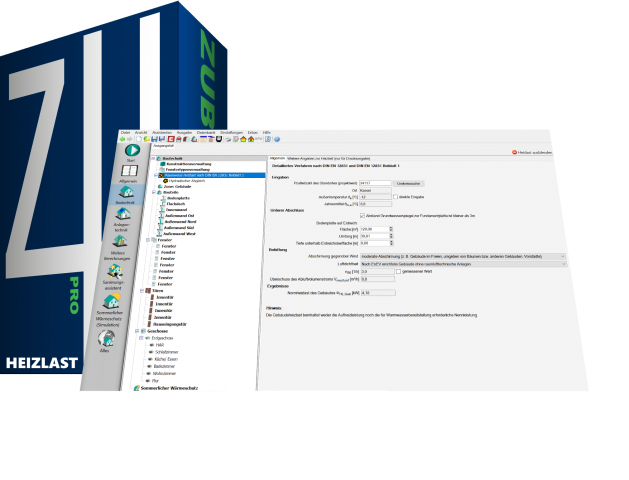The width and height of the screenshot is (629, 480).
Task: Select Außenwand Ost in the tree
Action: click(x=180, y=216)
